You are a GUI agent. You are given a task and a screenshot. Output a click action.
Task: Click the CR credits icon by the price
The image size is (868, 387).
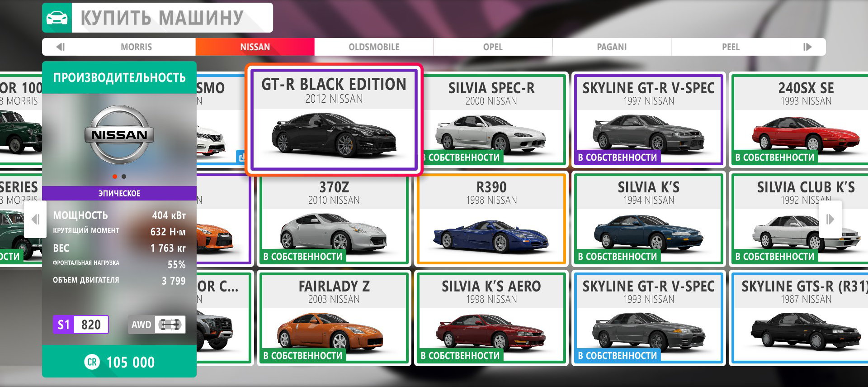pos(92,362)
